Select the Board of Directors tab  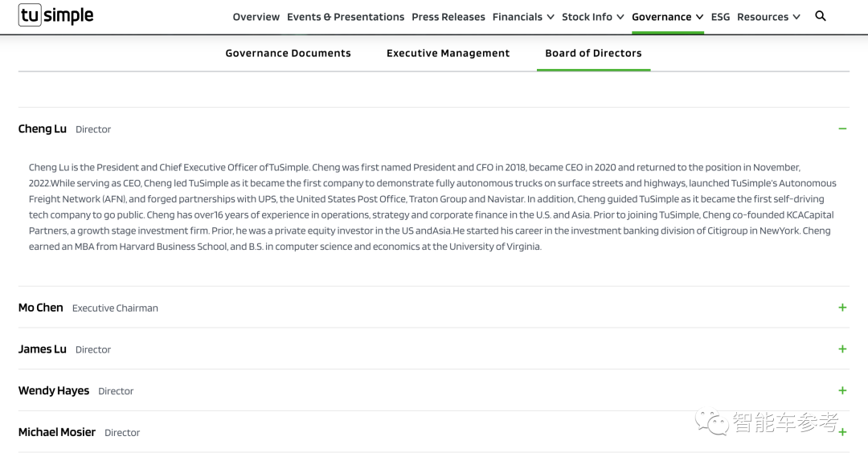point(593,53)
